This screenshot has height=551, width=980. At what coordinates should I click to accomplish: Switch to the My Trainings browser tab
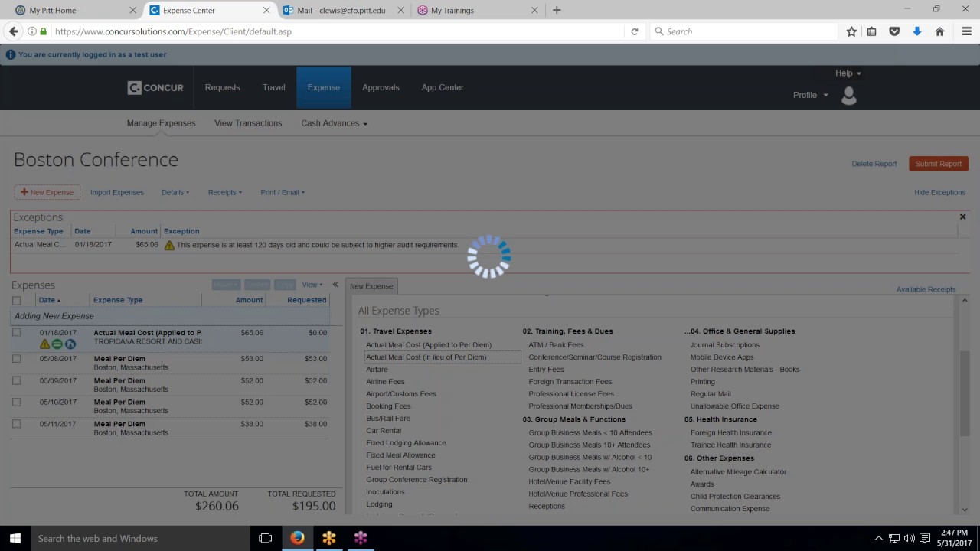[476, 11]
